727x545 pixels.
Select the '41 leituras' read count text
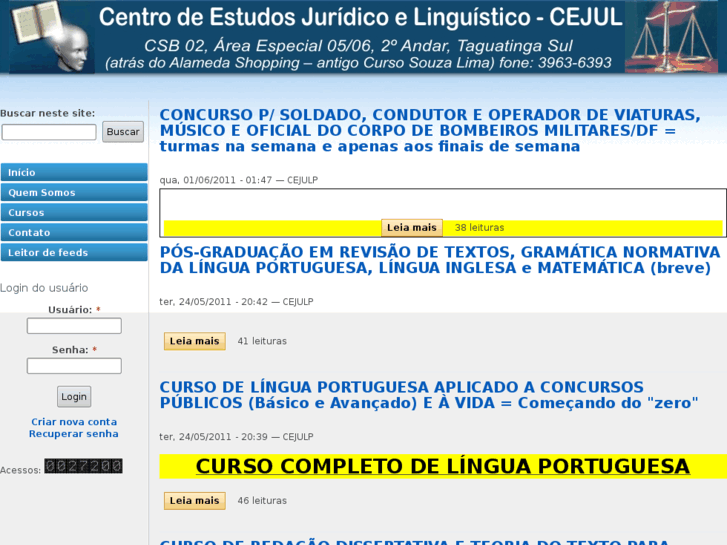[262, 341]
